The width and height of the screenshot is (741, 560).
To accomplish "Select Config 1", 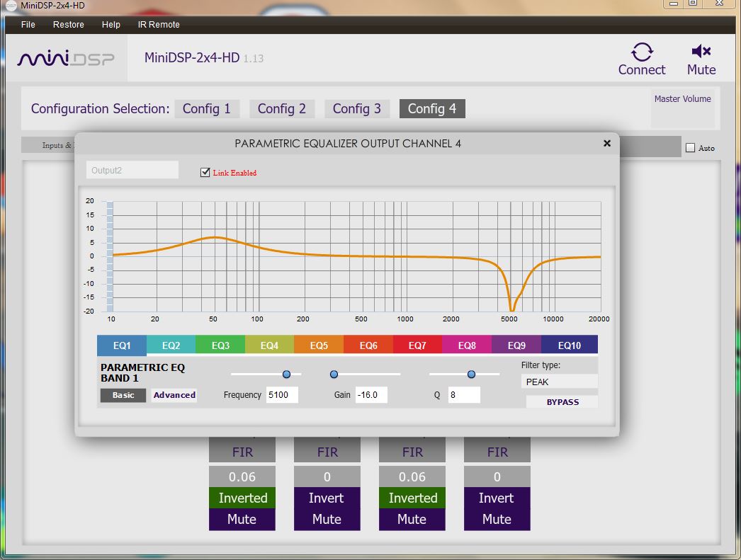I will 207,108.
